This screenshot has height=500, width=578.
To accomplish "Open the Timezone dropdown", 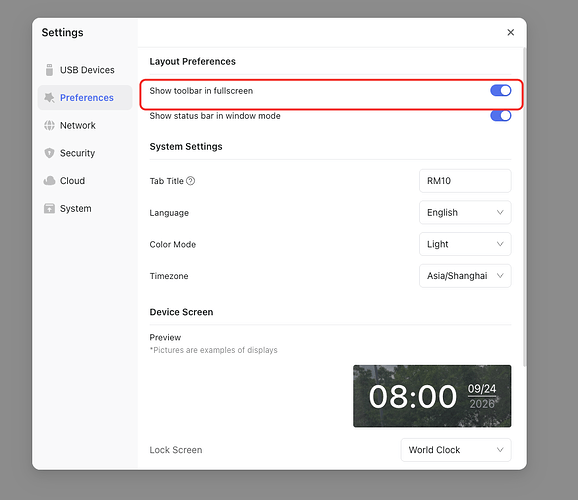I will (465, 276).
